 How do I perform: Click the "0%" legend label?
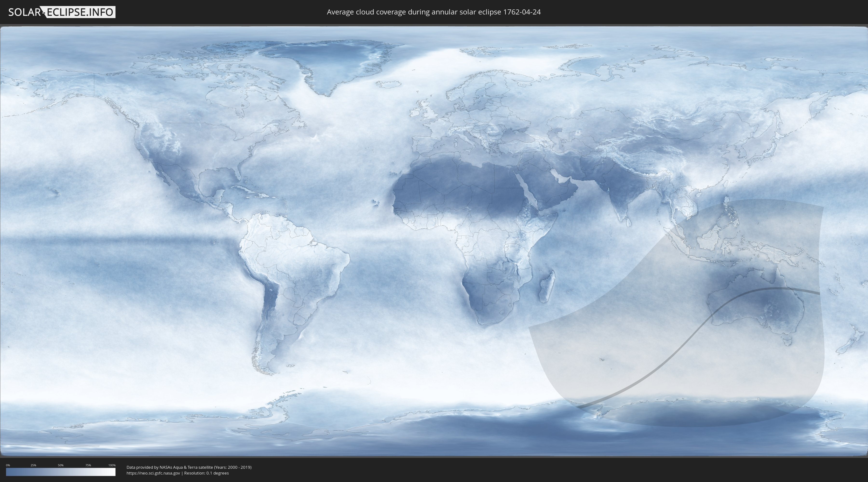(x=8, y=465)
